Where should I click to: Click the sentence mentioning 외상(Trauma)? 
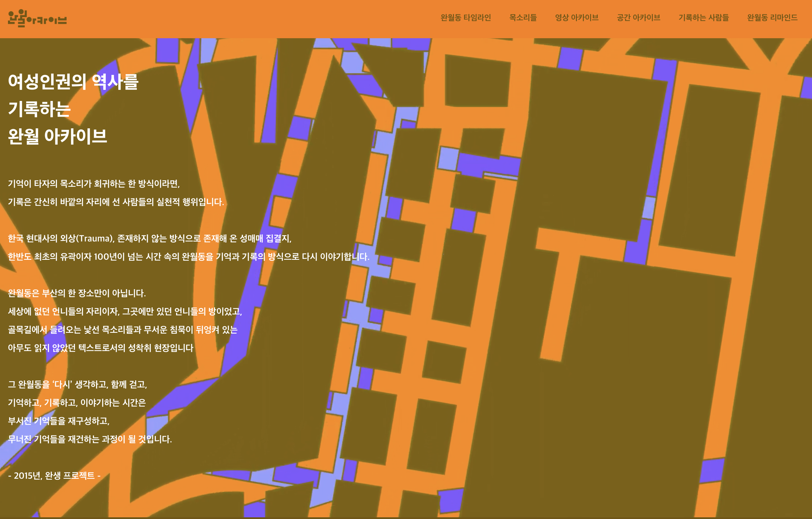pyautogui.click(x=149, y=238)
